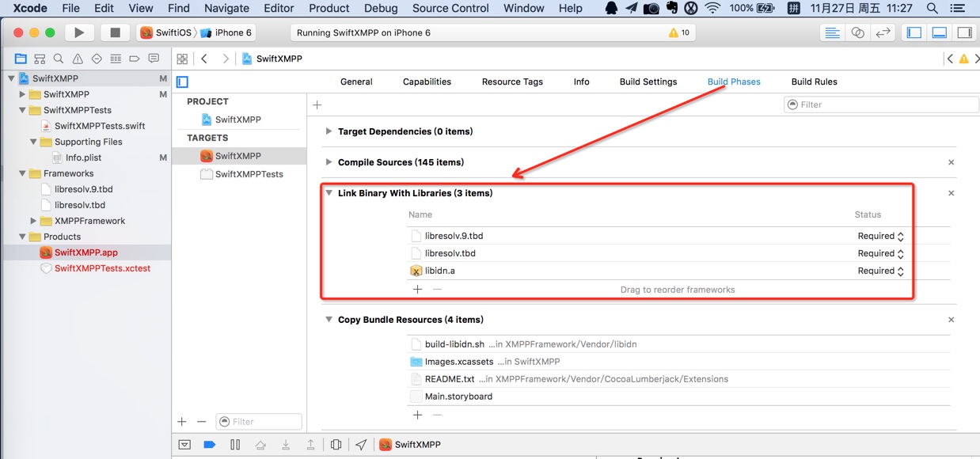Switch to the Capabilities tab

tap(427, 82)
